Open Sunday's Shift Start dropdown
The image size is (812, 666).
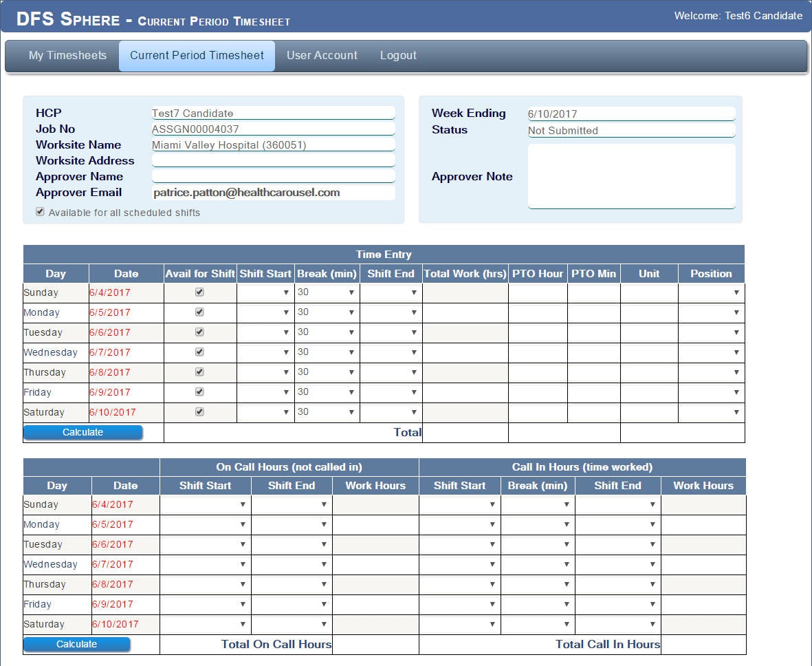point(265,292)
